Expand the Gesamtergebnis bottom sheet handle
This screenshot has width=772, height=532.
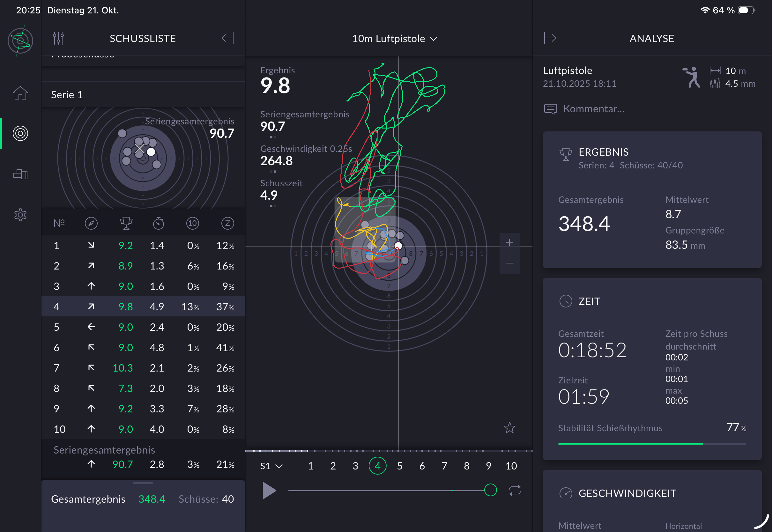[x=143, y=483]
